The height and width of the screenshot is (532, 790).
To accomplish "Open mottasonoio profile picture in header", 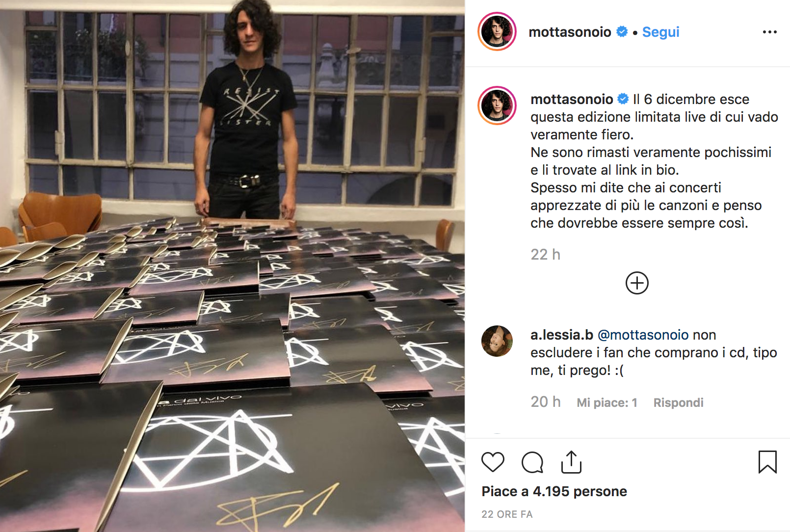I will tap(497, 32).
